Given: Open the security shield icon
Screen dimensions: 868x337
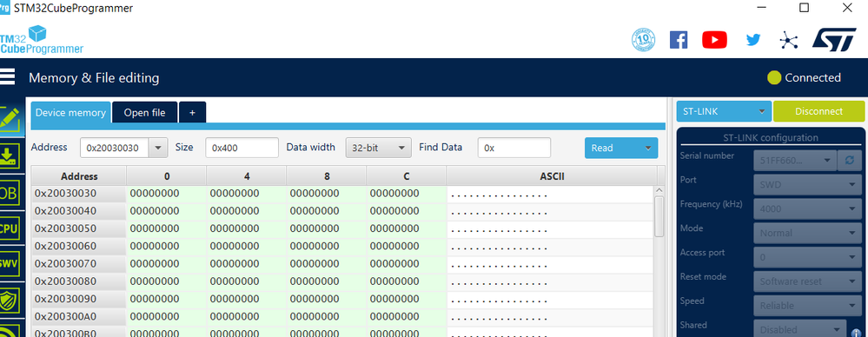Looking at the screenshot, I should click(x=10, y=300).
